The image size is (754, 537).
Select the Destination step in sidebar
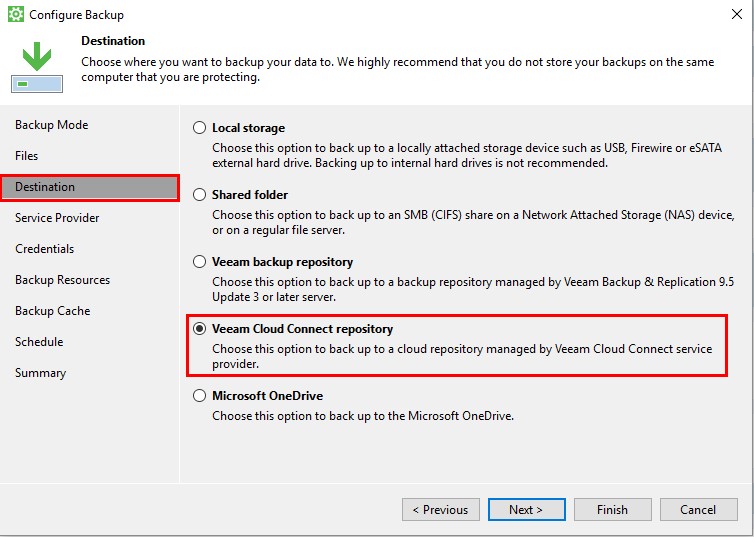[90, 187]
